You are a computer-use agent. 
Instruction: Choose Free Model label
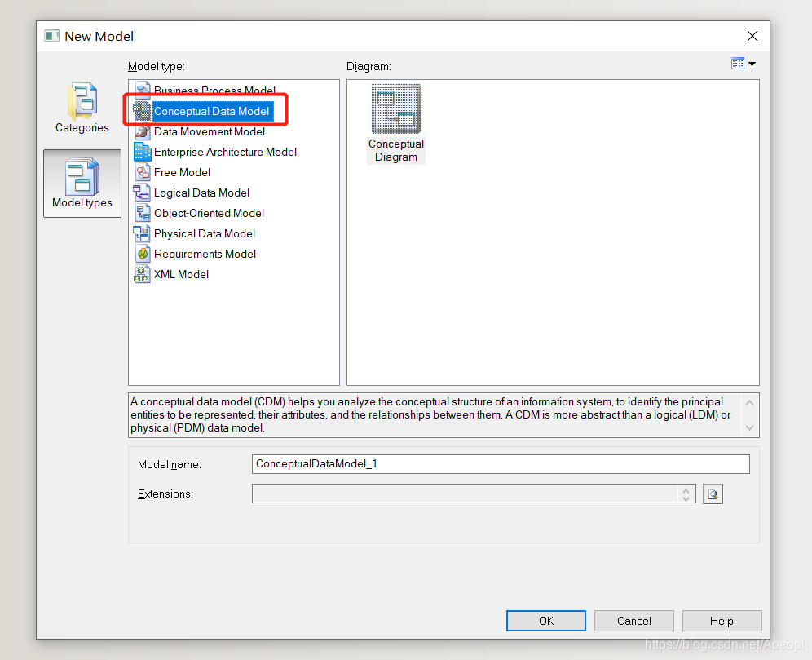point(183,172)
